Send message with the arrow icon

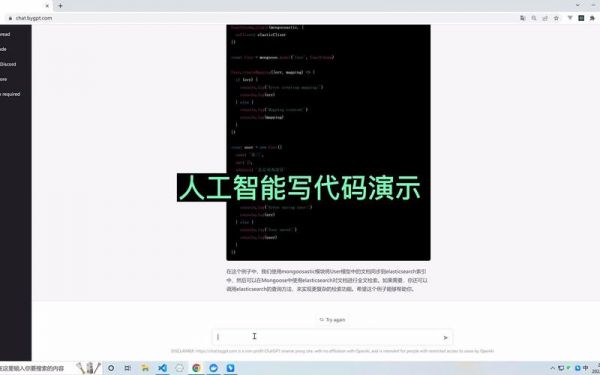click(445, 338)
